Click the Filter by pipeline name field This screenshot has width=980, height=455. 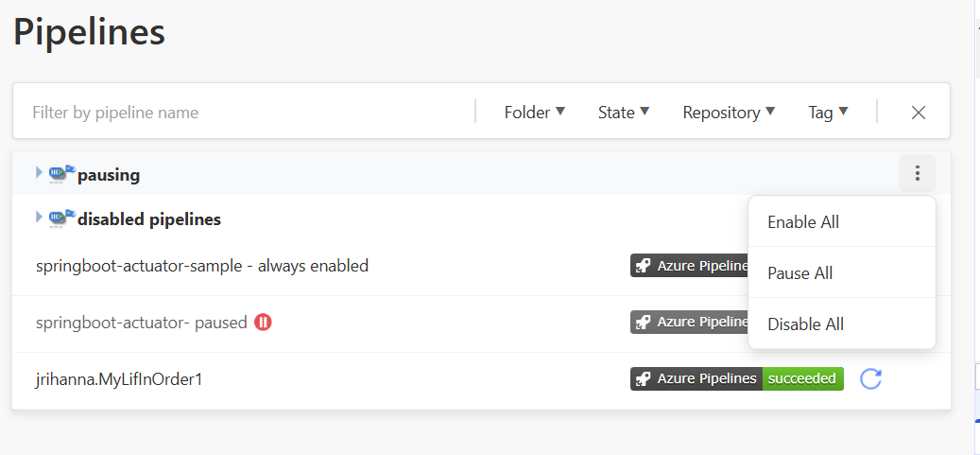click(x=246, y=113)
